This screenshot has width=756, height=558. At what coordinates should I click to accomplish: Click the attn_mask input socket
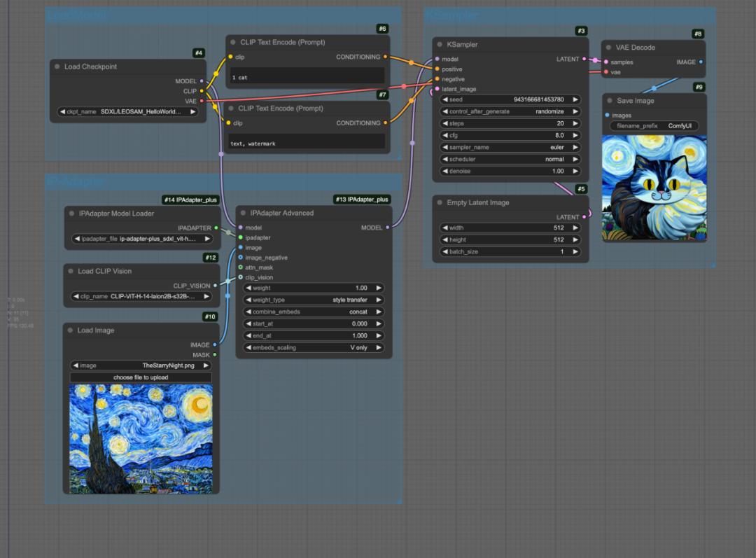tap(241, 267)
